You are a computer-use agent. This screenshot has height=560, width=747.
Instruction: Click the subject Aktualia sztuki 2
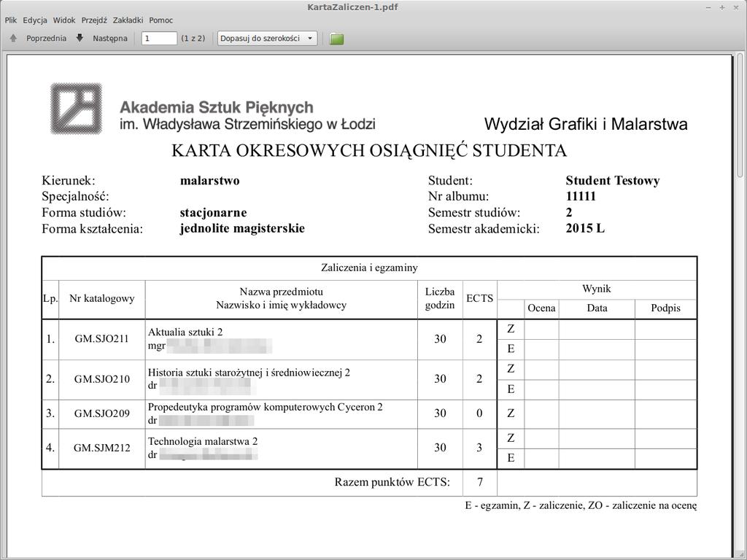(185, 332)
